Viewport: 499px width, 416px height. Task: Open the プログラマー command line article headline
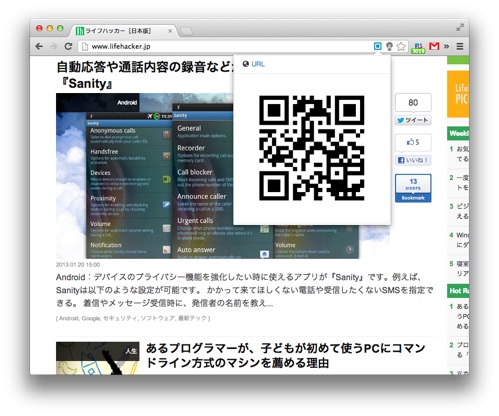click(x=285, y=355)
